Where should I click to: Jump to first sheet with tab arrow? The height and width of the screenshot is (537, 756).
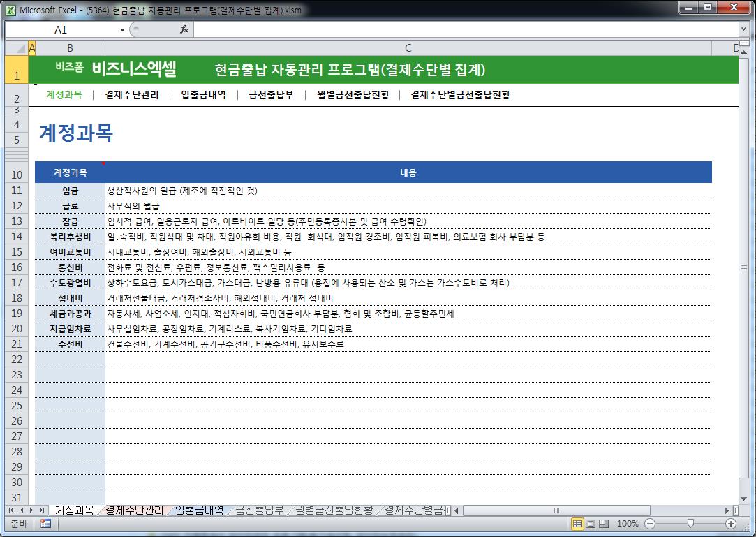pos(12,510)
